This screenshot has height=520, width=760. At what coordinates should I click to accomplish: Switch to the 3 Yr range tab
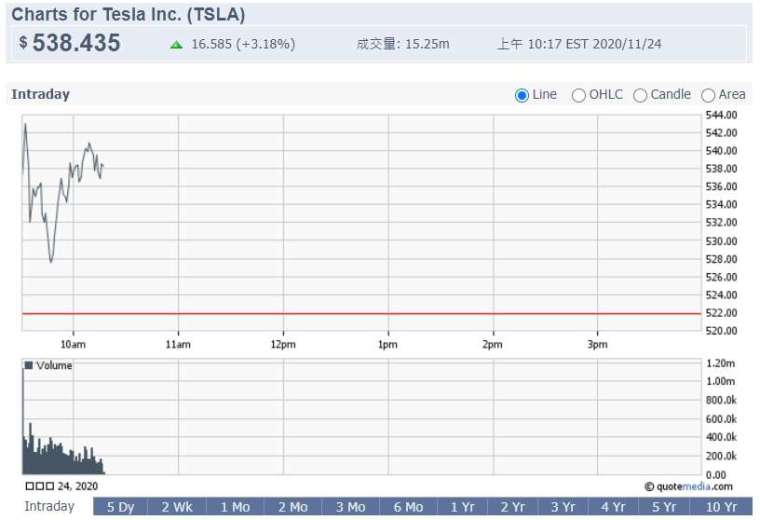click(563, 507)
